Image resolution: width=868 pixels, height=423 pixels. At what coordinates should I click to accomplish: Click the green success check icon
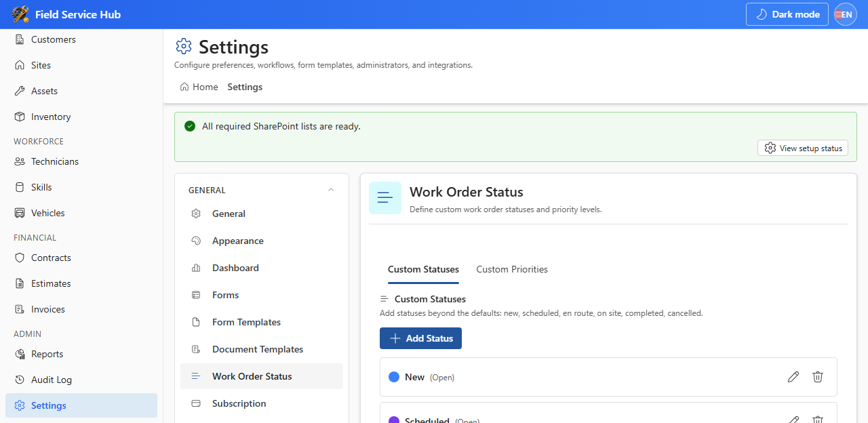coord(190,126)
